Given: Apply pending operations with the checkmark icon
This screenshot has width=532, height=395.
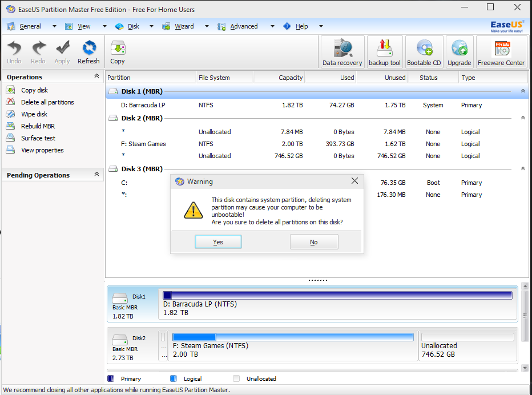Looking at the screenshot, I should (62, 52).
